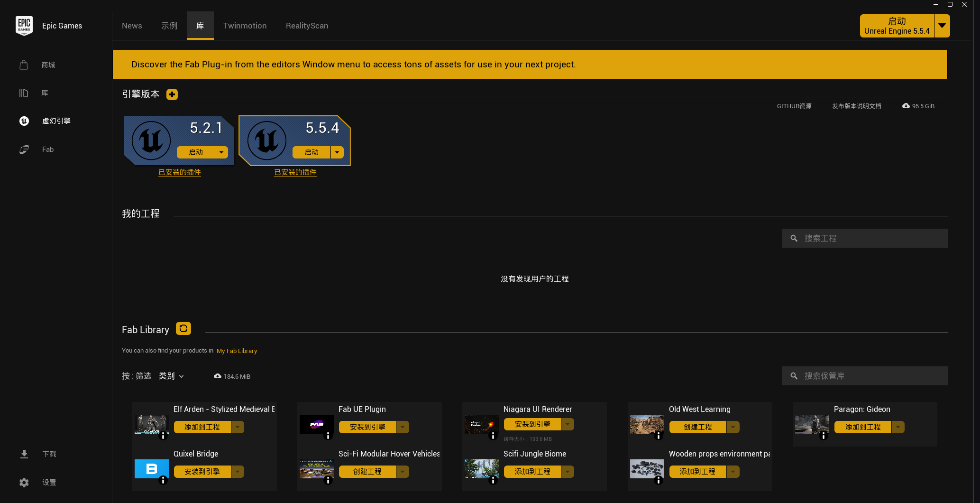
Task: Open 发布版本说明文档 release notes link
Action: coord(857,106)
